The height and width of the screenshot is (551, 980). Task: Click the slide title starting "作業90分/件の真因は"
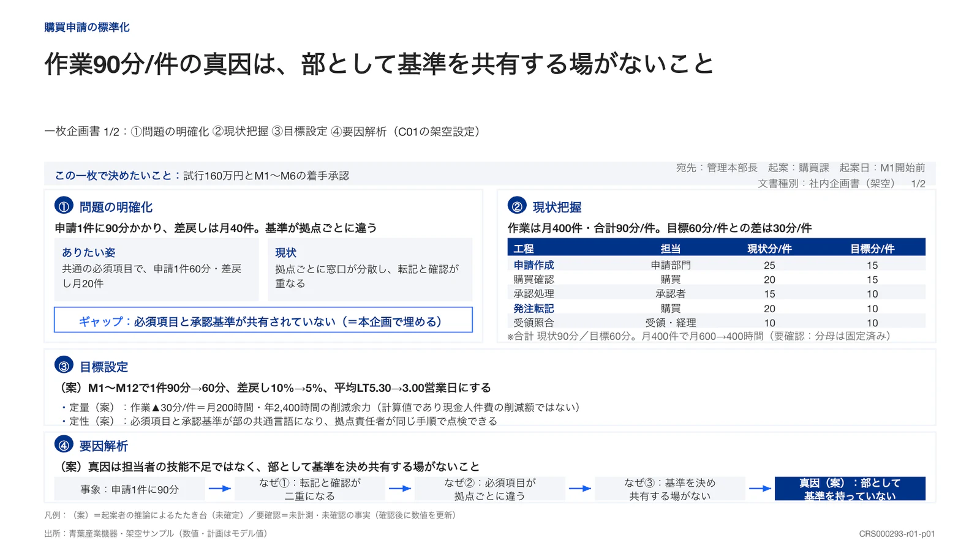point(379,64)
